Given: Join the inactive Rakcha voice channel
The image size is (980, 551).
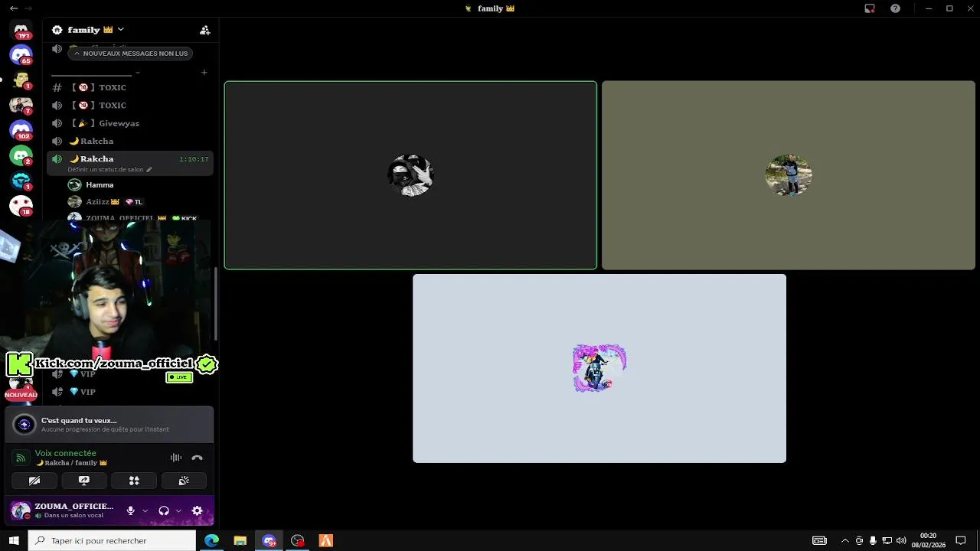Looking at the screenshot, I should click(x=130, y=141).
